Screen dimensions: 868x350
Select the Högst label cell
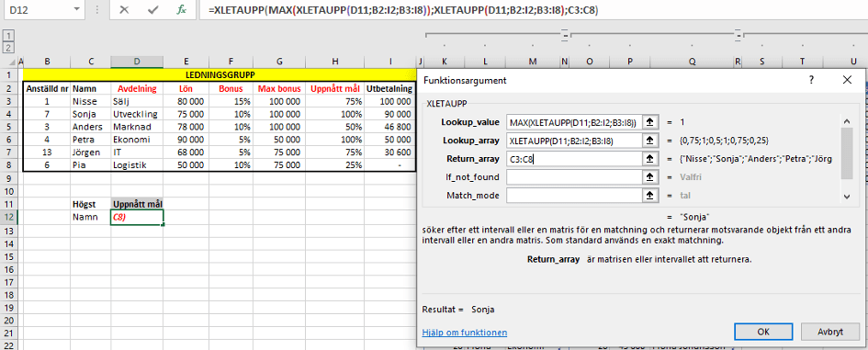point(91,204)
